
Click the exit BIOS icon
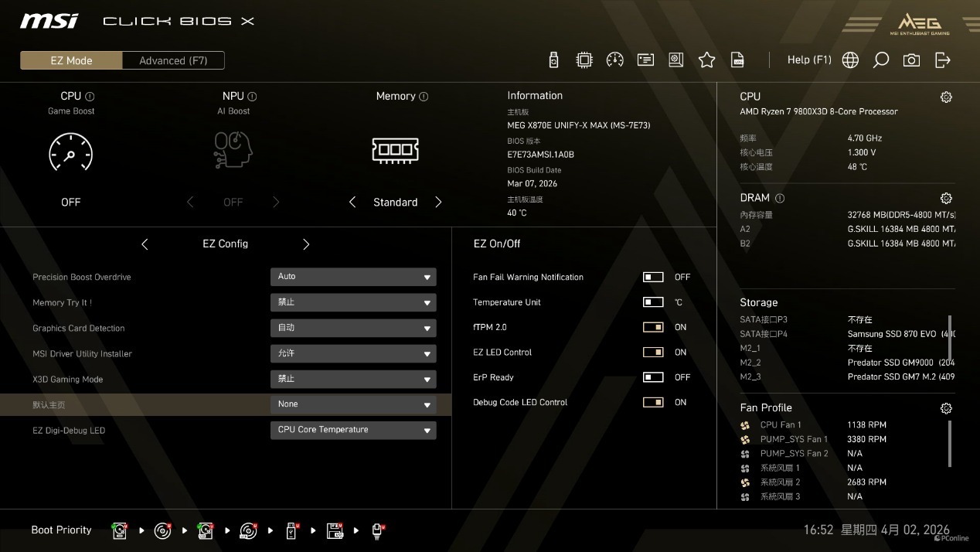click(x=942, y=60)
